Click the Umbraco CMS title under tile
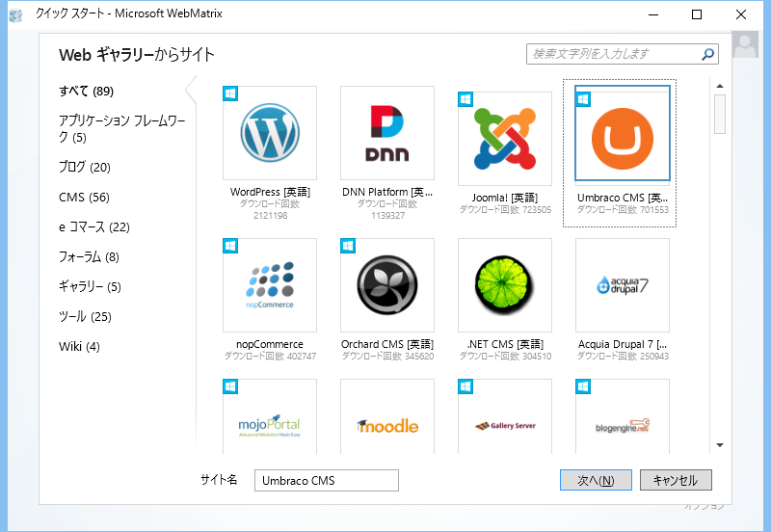The image size is (771, 532). 623,198
